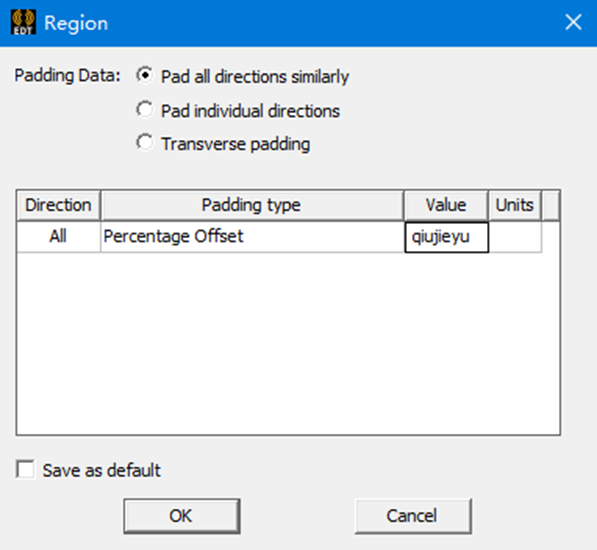Click the Save as default label text
The height and width of the screenshot is (550, 597).
click(x=101, y=470)
